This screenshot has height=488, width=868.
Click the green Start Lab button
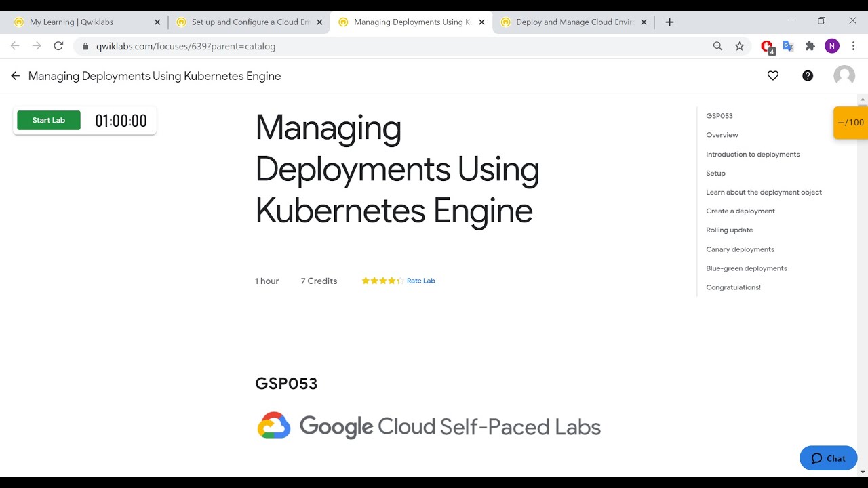[49, 120]
